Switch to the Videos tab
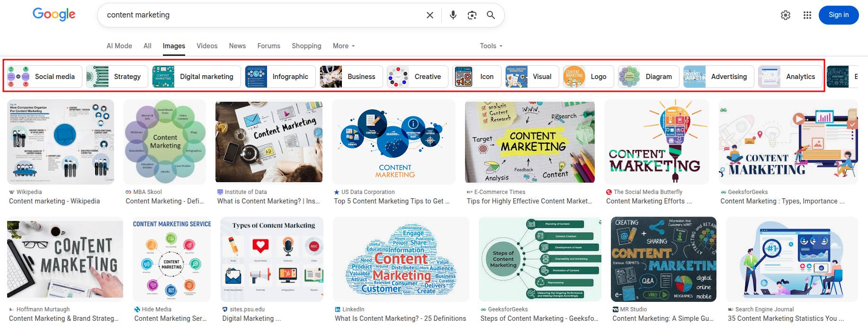Screen dimensions: 868x326 pos(207,46)
